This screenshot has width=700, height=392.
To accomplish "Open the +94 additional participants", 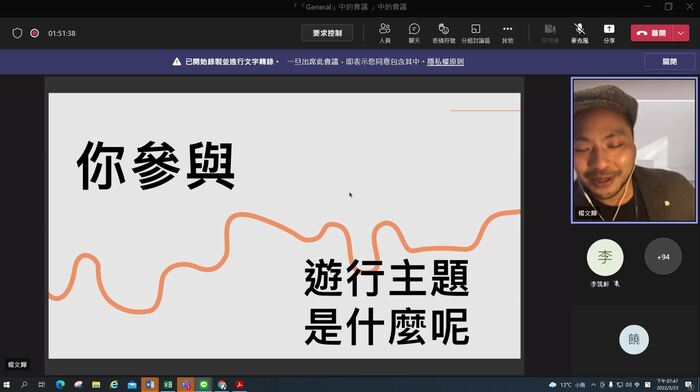I will tap(663, 257).
